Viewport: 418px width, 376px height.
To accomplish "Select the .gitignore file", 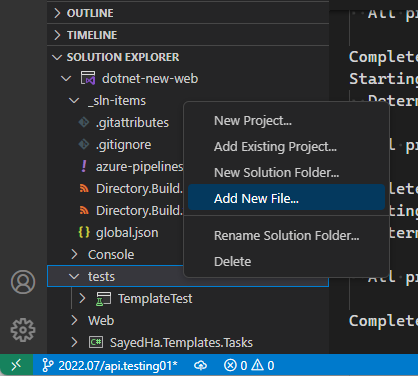I will [x=124, y=145].
